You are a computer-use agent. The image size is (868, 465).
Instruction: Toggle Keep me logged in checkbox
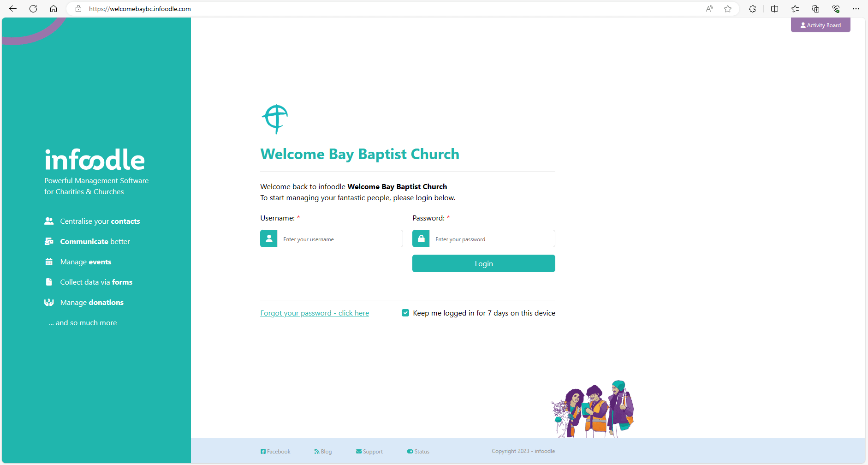click(405, 313)
